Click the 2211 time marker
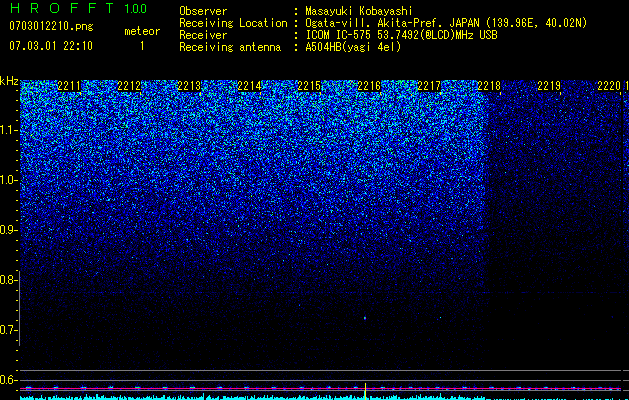This screenshot has height=400, width=629. [x=69, y=86]
